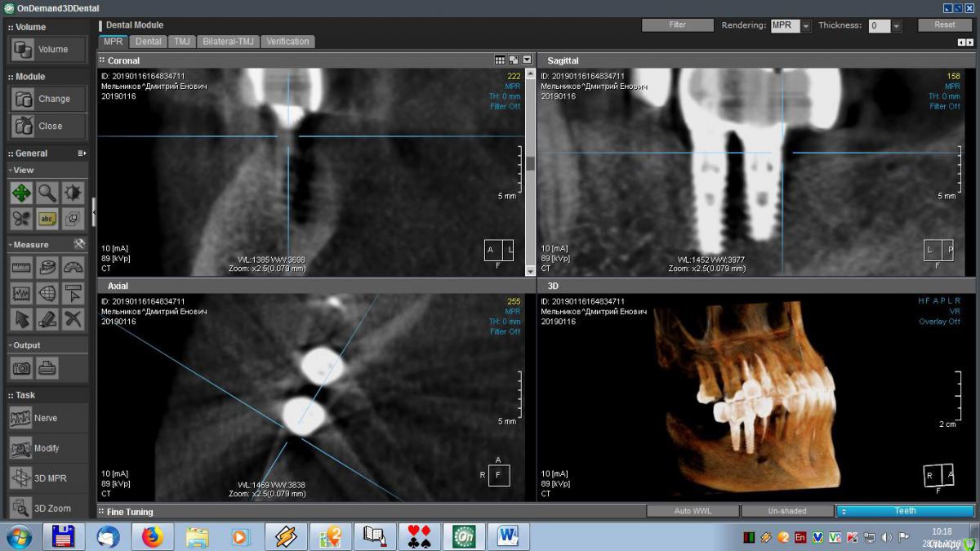Open the Rendering mode dropdown
980x551 pixels.
tap(806, 26)
